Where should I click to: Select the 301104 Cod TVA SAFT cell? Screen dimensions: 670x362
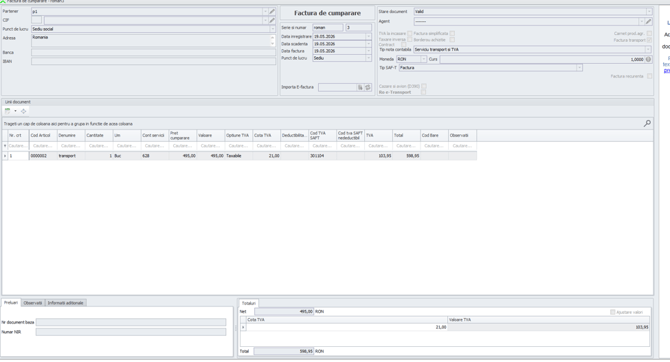point(323,156)
